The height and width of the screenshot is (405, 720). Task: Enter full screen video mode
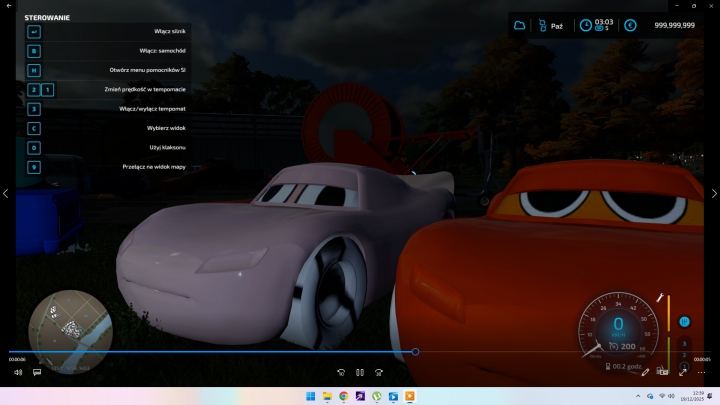click(683, 372)
